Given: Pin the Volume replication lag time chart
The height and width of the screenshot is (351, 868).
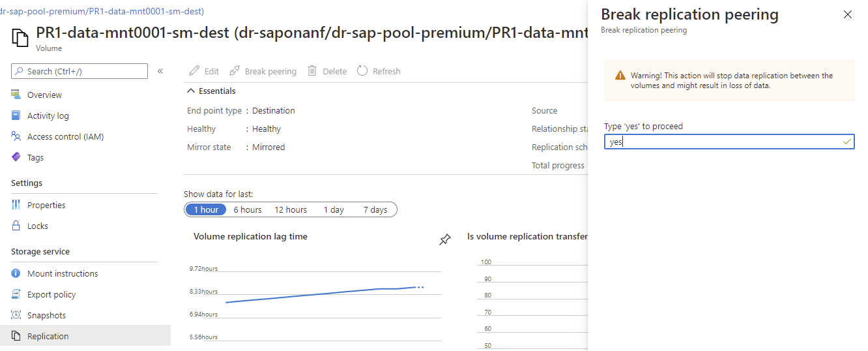Looking at the screenshot, I should point(444,240).
